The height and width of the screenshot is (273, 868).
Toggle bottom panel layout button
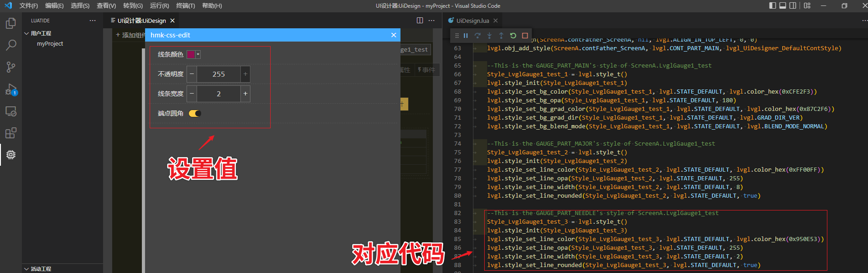(783, 5)
